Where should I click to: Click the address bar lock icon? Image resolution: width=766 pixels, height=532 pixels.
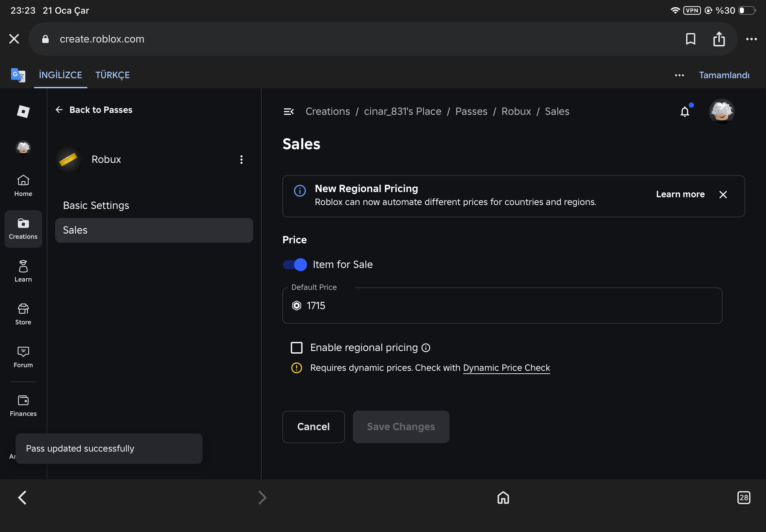45,39
